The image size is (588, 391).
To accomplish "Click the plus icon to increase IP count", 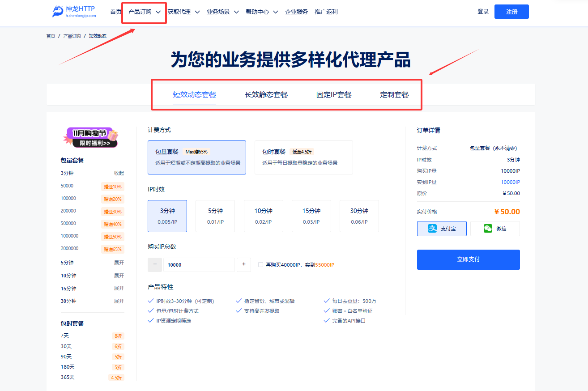I will pos(243,264).
